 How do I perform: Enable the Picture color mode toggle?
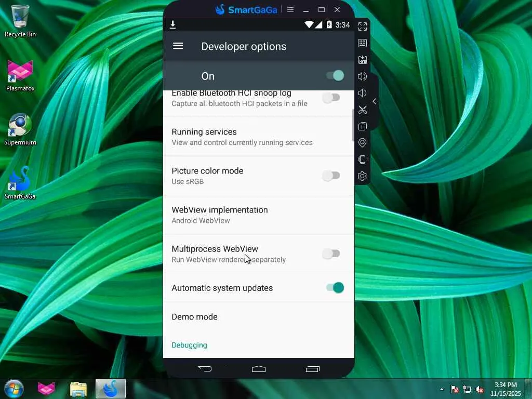[331, 176]
